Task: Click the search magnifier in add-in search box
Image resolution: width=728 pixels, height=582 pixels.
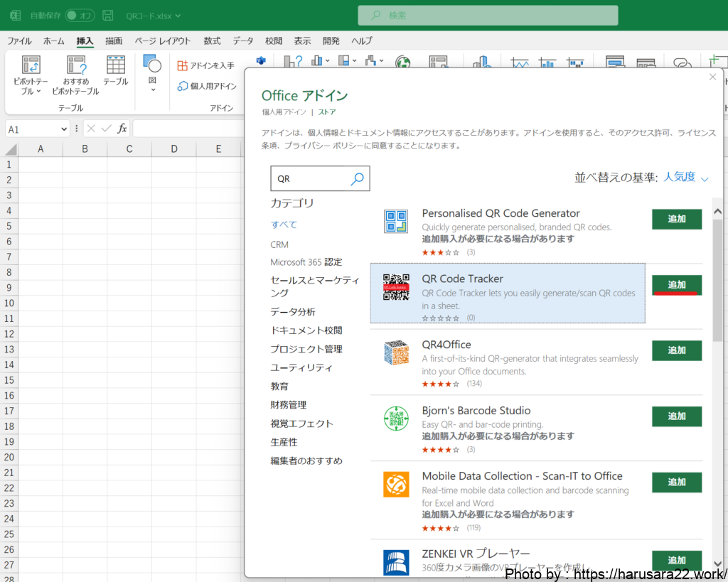Action: pos(358,179)
